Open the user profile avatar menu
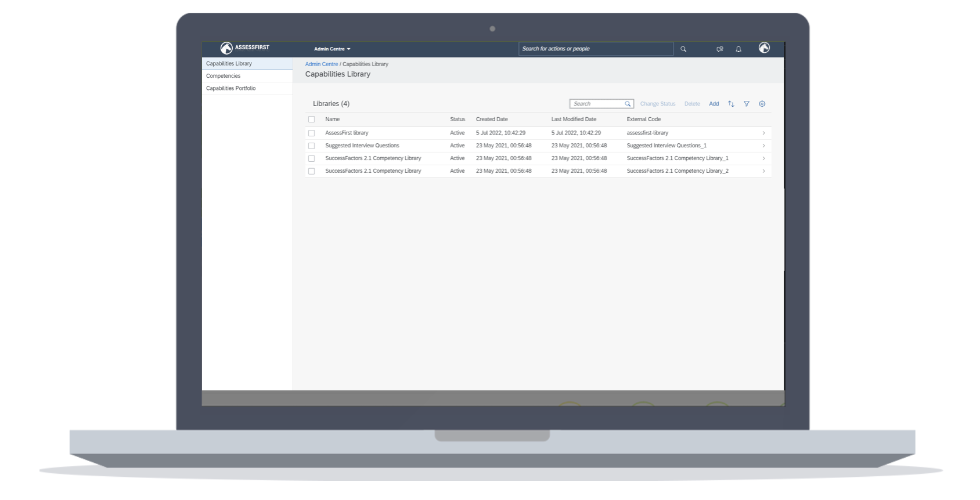This screenshot has height=500, width=980. coord(764,48)
